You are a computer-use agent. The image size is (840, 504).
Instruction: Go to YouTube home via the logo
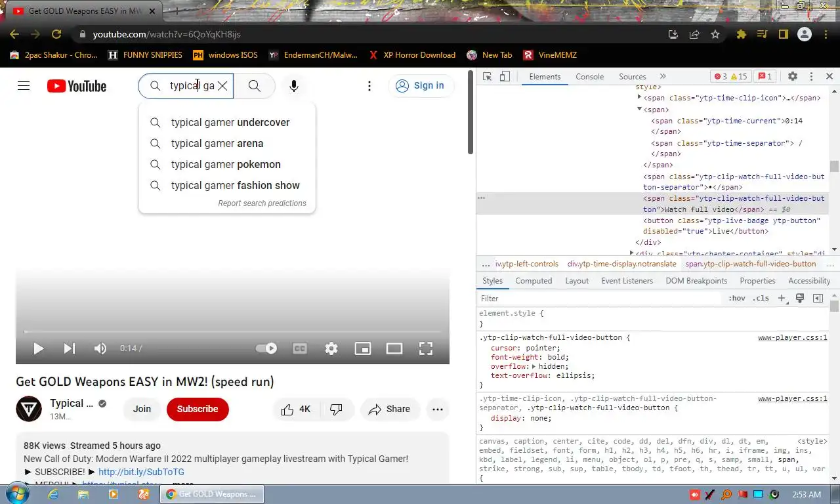(x=77, y=86)
